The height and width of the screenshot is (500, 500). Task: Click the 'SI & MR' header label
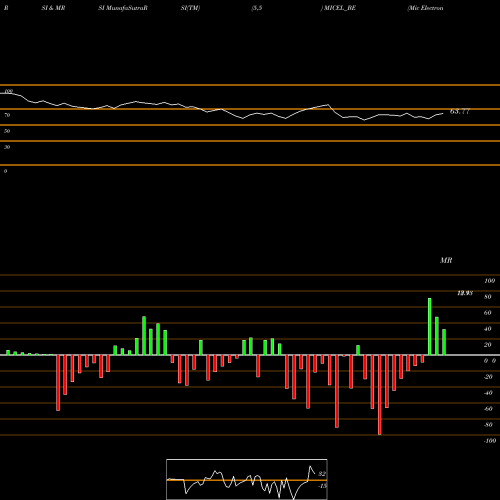tap(53, 8)
